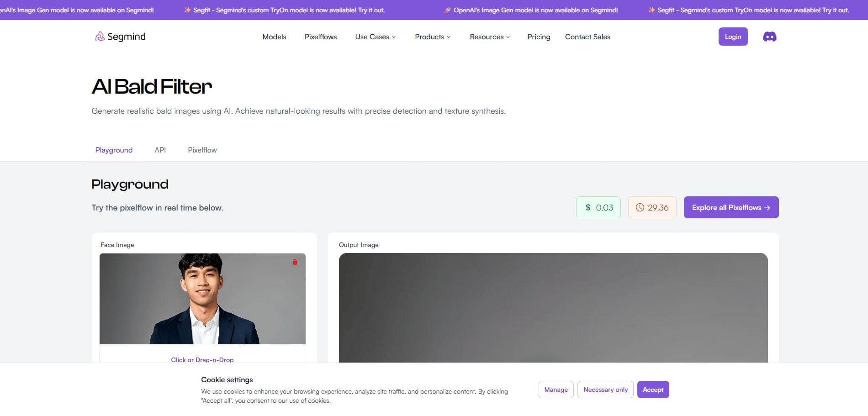Screen dimensions: 868x416
Task: Expand the Use Cases dropdown menu
Action: [375, 37]
